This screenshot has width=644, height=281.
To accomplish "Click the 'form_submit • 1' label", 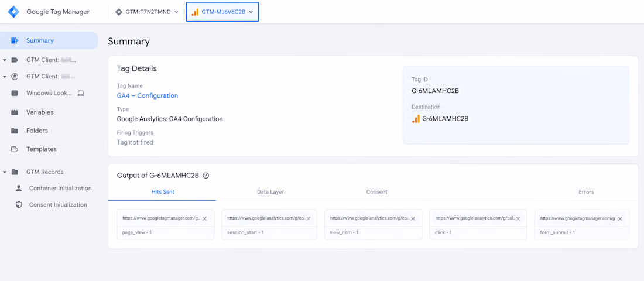I will (557, 232).
